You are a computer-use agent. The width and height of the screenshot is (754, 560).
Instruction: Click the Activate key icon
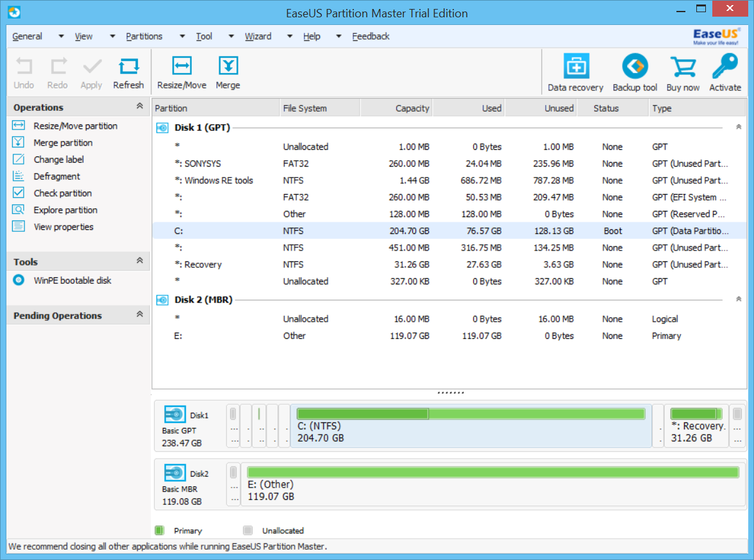725,67
